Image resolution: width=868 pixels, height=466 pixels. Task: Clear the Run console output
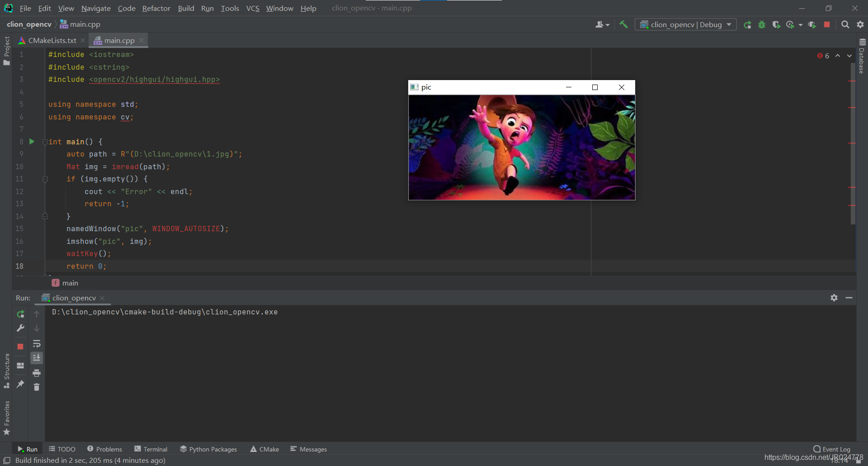point(37,387)
